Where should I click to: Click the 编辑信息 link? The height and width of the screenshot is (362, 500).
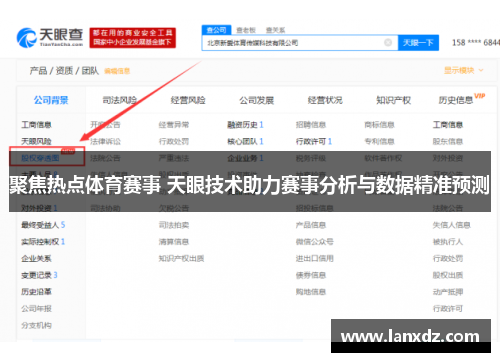coord(117,71)
